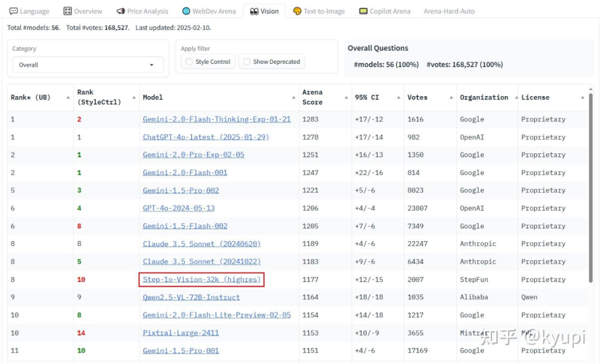Select the #votes: 168,527 (100%) text
Image resolution: width=601 pixels, height=364 pixels.
[465, 64]
